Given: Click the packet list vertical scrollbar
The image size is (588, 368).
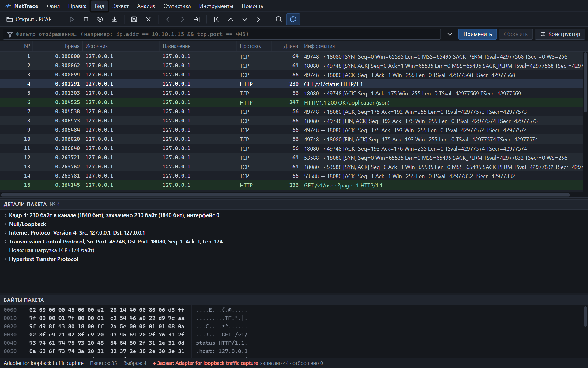Looking at the screenshot, I should click(x=585, y=82).
